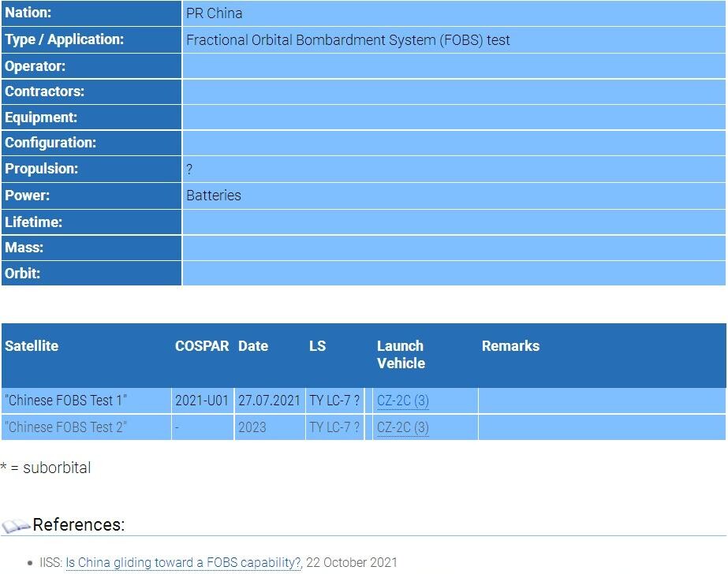Viewport: 728px width, 574px height.
Task: Click the COSPAR column header
Action: 202,346
